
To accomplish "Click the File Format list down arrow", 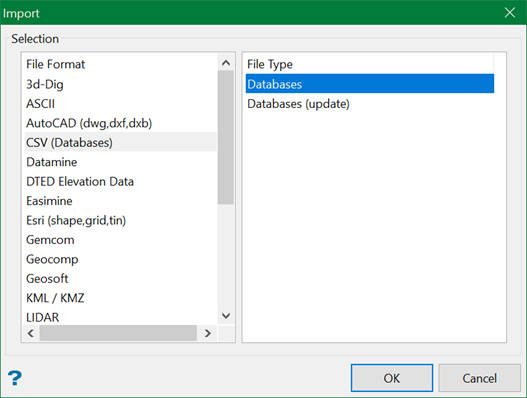I will pyautogui.click(x=226, y=316).
